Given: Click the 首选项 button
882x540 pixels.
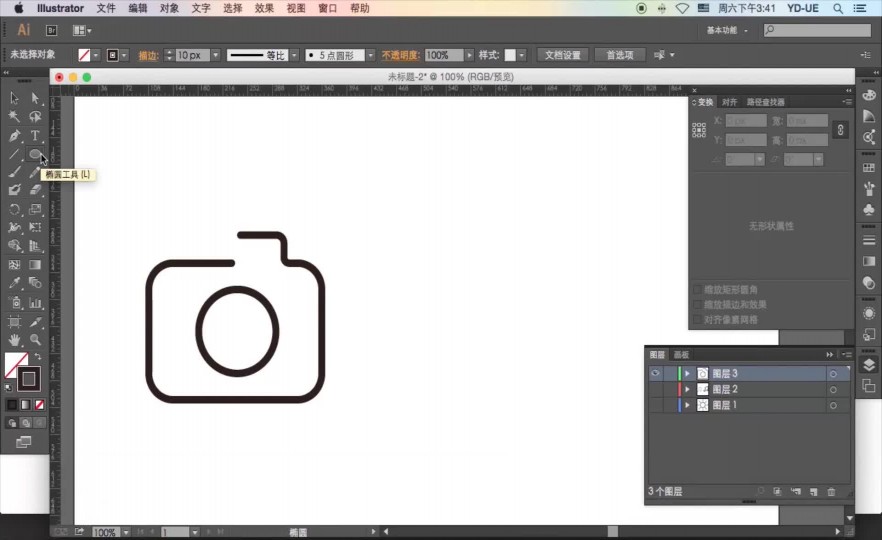Looking at the screenshot, I should pos(620,55).
